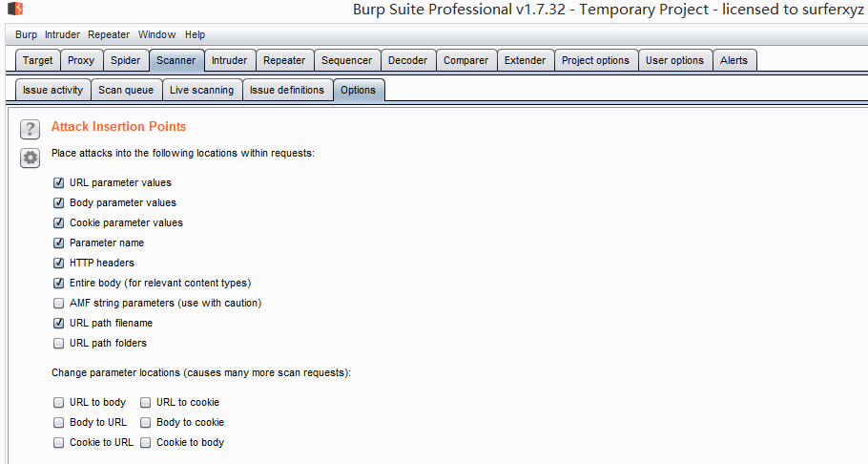Toggle the Parameter name checkbox
Viewport: 868px width, 464px height.
tap(59, 243)
